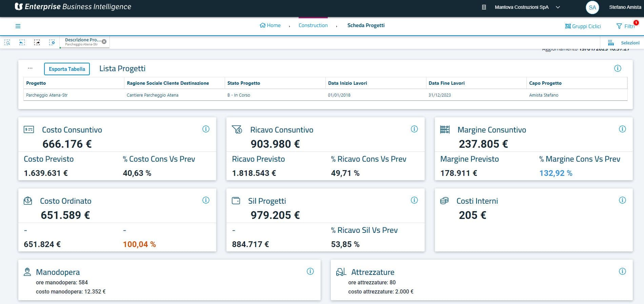Screen dimensions: 644x304
Task: Click Data Inizio Lavori column header
Action: click(x=376, y=83)
